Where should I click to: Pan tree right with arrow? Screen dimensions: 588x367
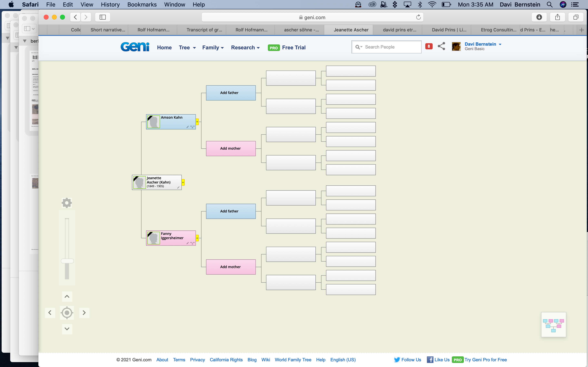pyautogui.click(x=84, y=313)
